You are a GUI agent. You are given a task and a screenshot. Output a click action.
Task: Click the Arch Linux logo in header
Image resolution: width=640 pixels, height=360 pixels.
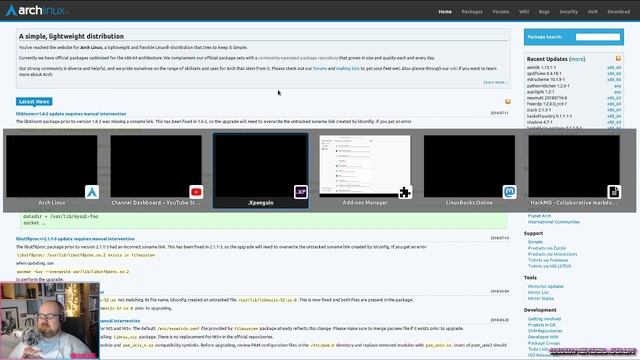[x=36, y=10]
